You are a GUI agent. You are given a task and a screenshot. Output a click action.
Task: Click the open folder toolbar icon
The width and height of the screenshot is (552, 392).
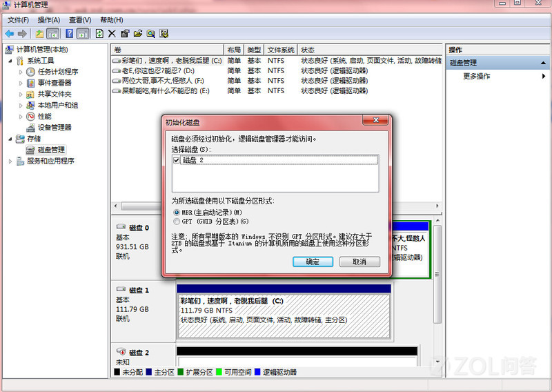coord(138,33)
